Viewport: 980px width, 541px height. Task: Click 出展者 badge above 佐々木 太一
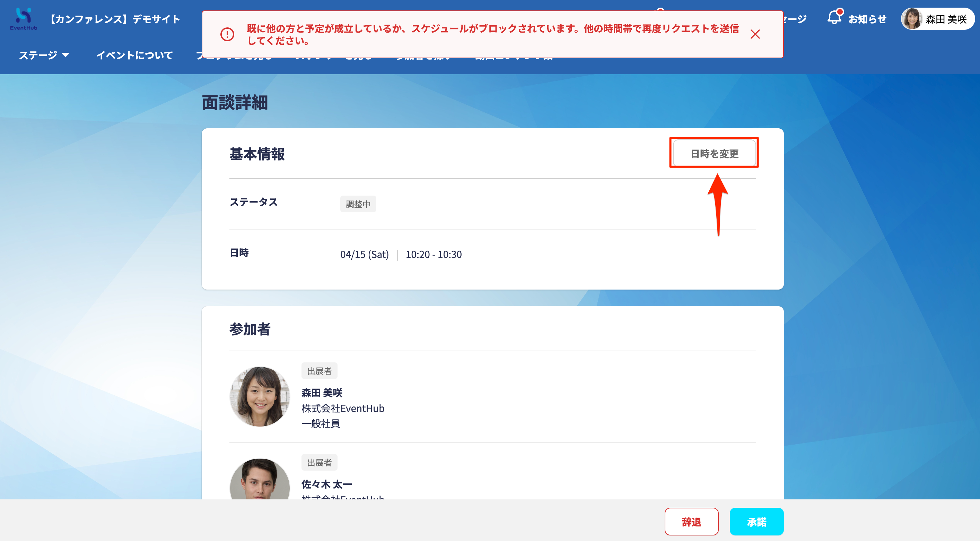[319, 463]
